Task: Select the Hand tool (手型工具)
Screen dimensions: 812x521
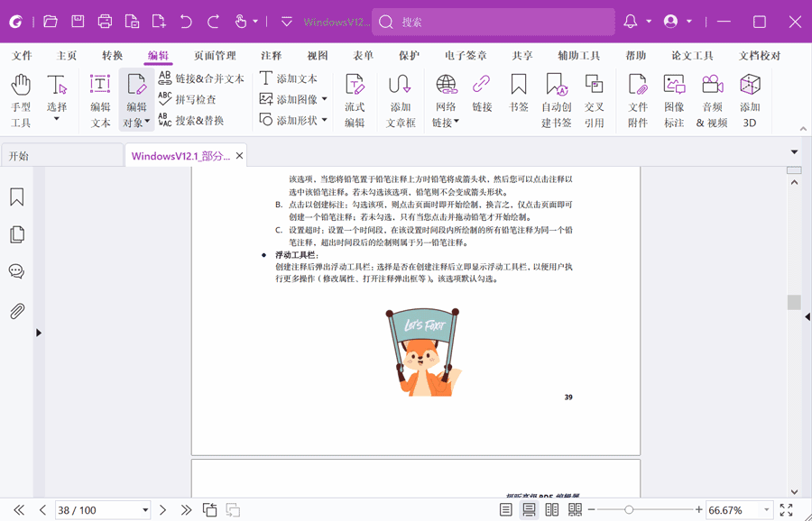Action: [x=21, y=100]
